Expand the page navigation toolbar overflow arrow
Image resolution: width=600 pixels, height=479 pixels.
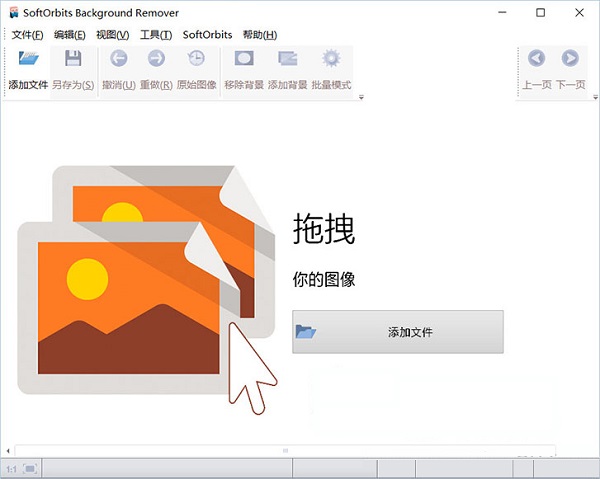595,98
